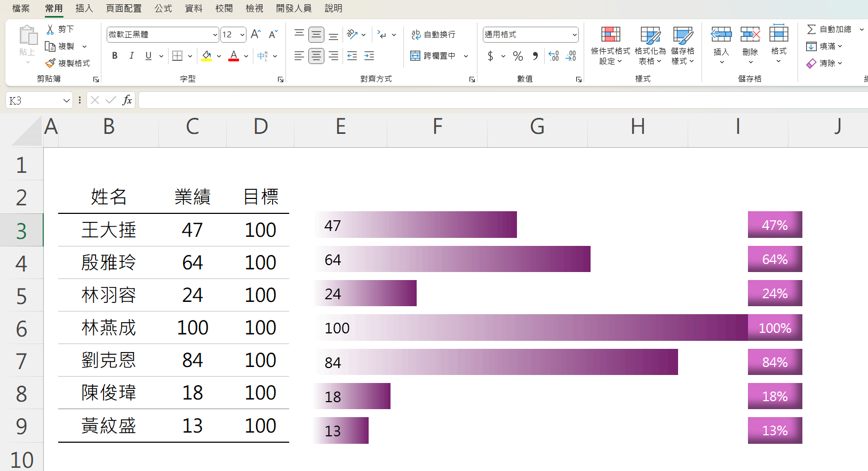
Task: Select the Format Painter (複製格式) brush
Action: 50,63
